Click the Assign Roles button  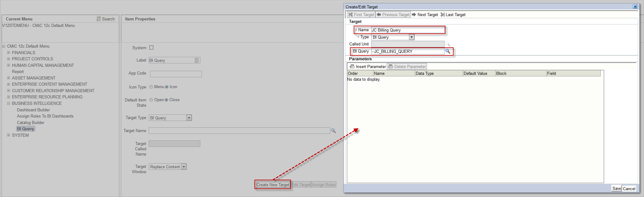[324, 185]
